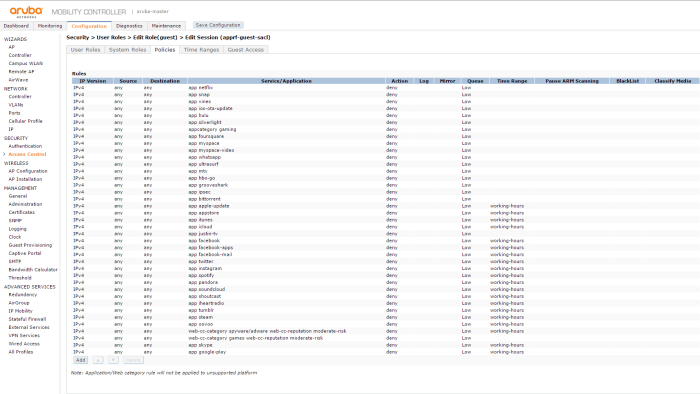Screen dimensions: 700x394
Task: Select the app skype rule row
Action: 385,345
